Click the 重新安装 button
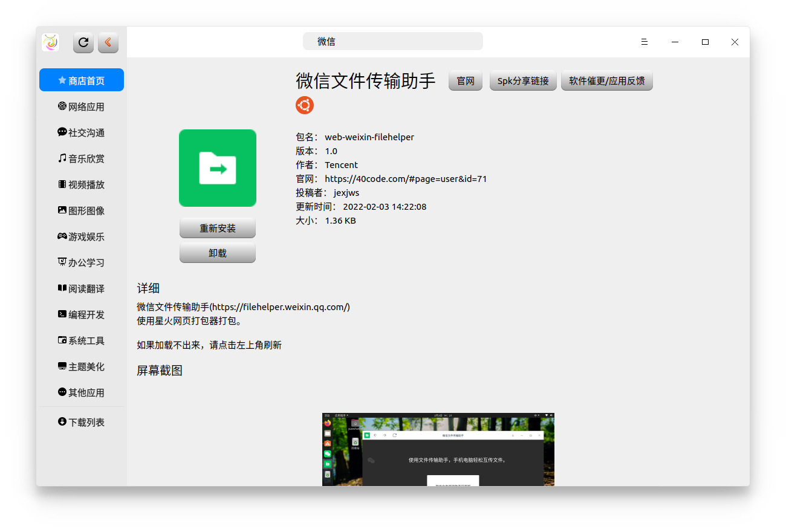 point(217,228)
